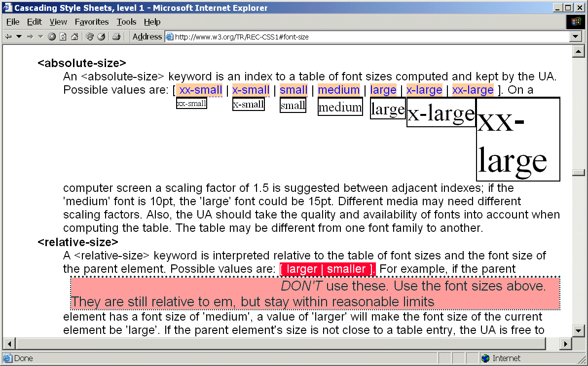Image resolution: width=588 pixels, height=366 pixels.
Task: Click the Print icon in toolbar
Action: [x=116, y=37]
